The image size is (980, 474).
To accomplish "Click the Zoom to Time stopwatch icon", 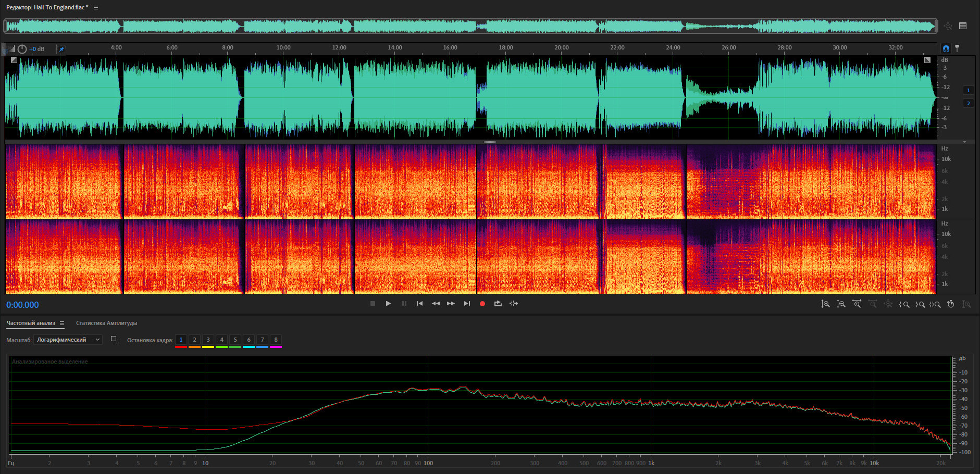I will click(x=951, y=304).
